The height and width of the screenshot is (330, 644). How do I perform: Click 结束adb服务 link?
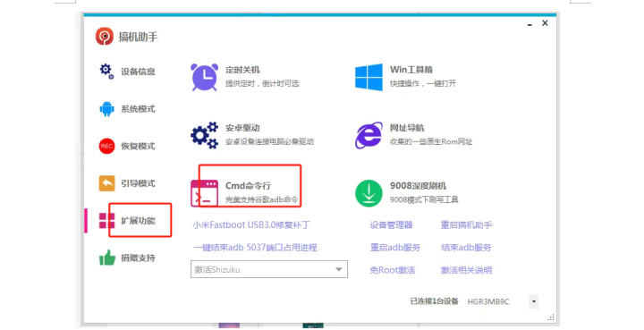466,248
